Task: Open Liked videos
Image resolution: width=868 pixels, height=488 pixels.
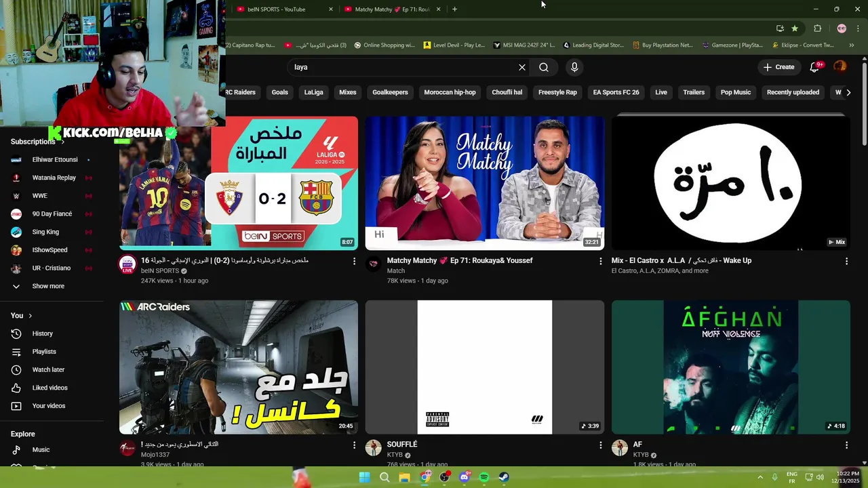Action: (52, 388)
